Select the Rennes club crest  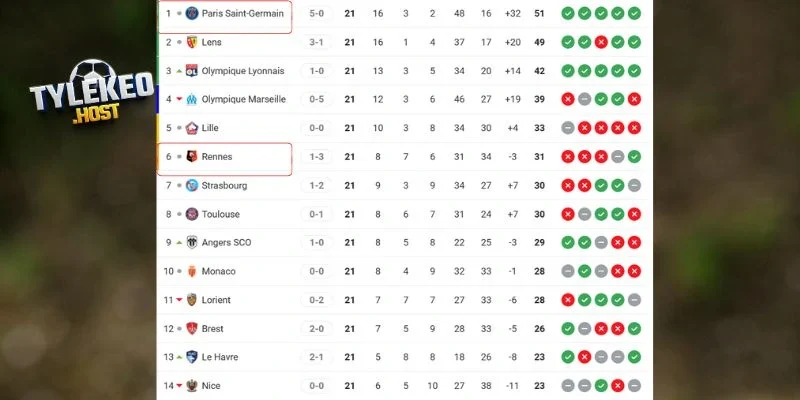coord(192,157)
